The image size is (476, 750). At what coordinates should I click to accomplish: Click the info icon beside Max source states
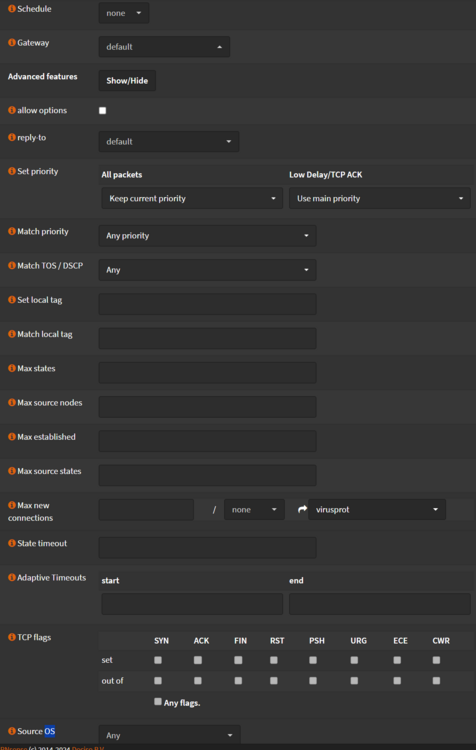tap(12, 471)
